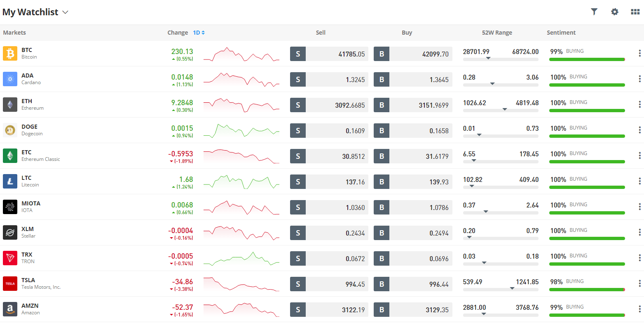Click the Dogecoin logo icon
This screenshot has height=323, width=644.
10,130
